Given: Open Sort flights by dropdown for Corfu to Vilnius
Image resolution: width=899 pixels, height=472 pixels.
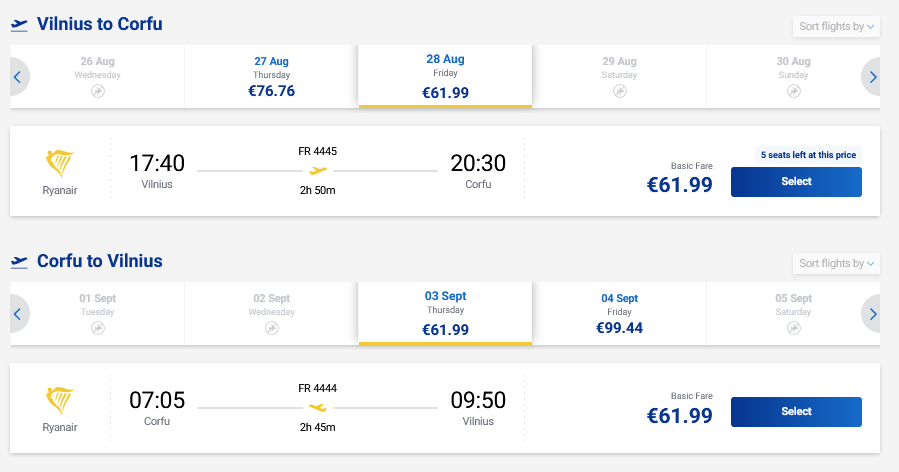Looking at the screenshot, I should 836,263.
